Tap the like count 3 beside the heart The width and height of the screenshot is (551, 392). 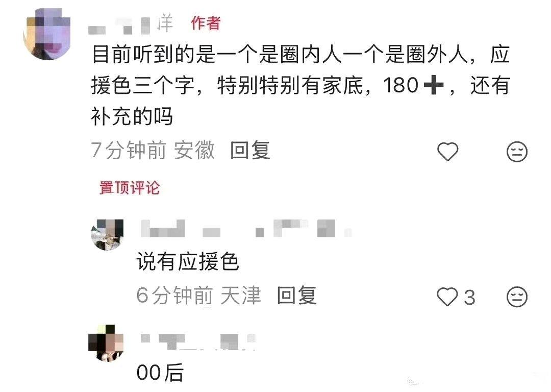point(469,298)
